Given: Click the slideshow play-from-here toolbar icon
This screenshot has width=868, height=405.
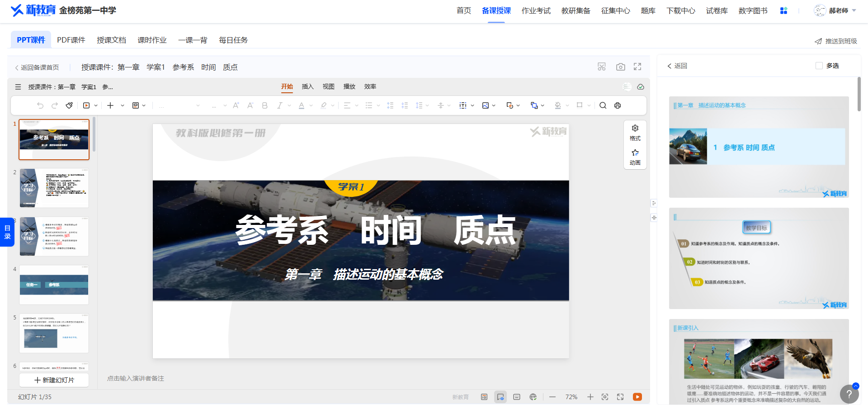Looking at the screenshot, I should click(x=86, y=105).
